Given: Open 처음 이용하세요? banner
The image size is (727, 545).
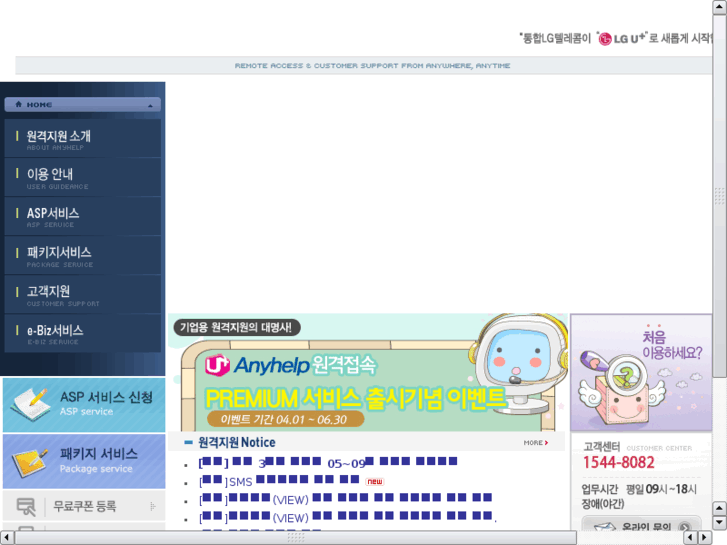Looking at the screenshot, I should click(641, 372).
